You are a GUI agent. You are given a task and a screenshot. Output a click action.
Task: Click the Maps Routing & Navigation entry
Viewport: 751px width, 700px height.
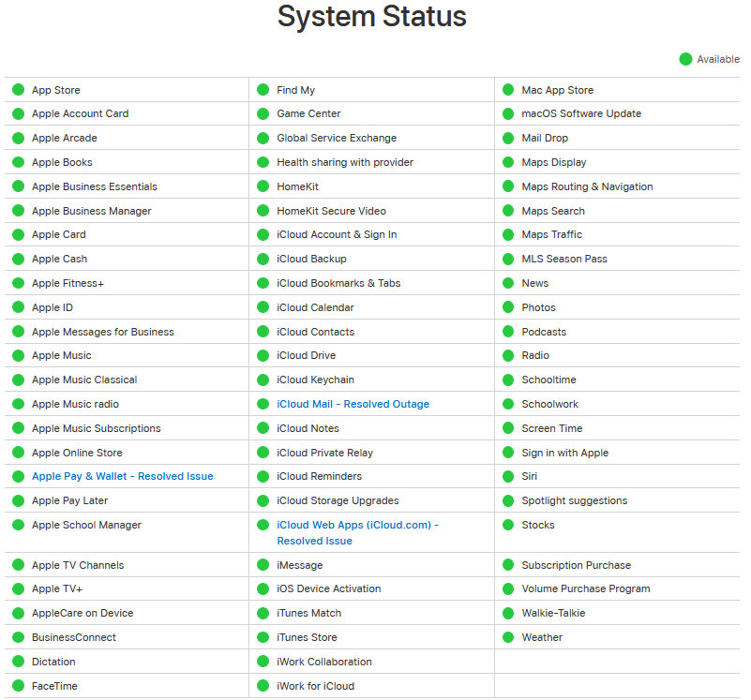point(587,186)
